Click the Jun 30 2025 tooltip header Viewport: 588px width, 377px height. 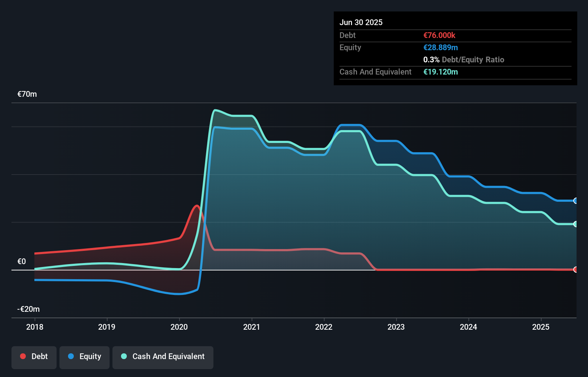[x=361, y=22]
